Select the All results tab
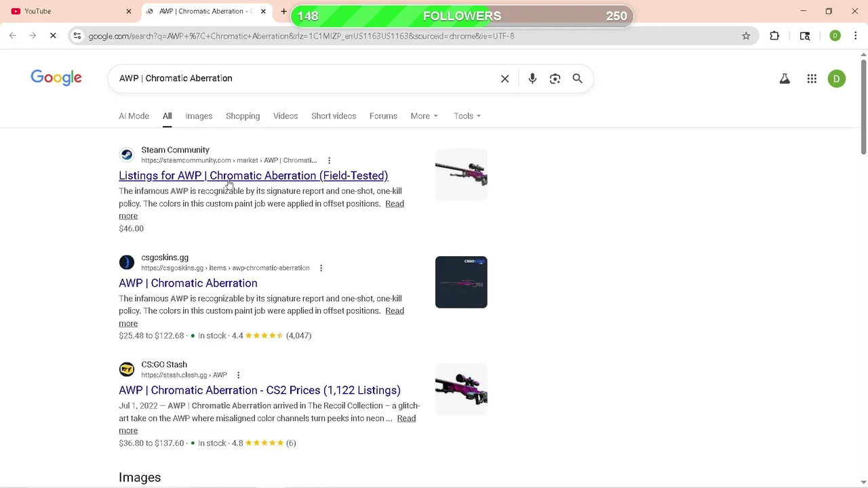 (x=167, y=116)
